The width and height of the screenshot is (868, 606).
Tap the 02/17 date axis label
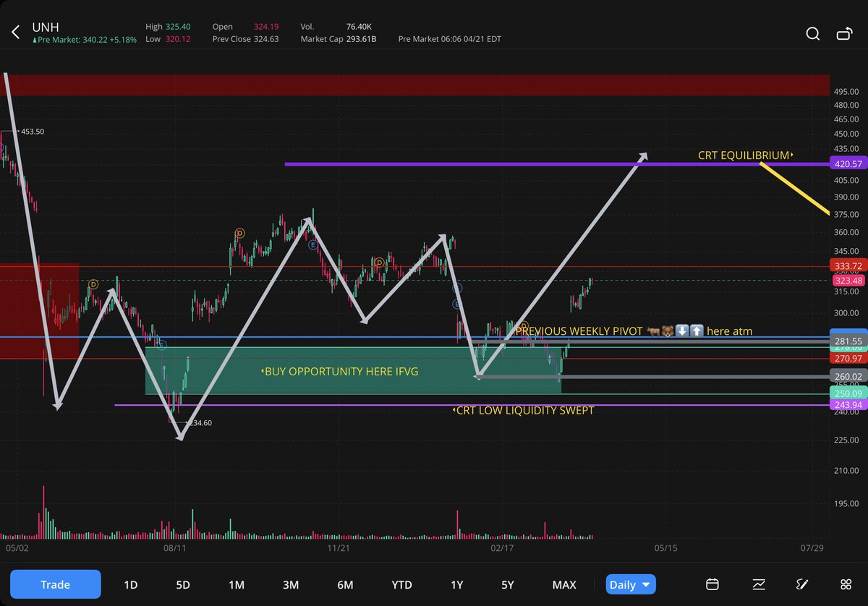(501, 549)
